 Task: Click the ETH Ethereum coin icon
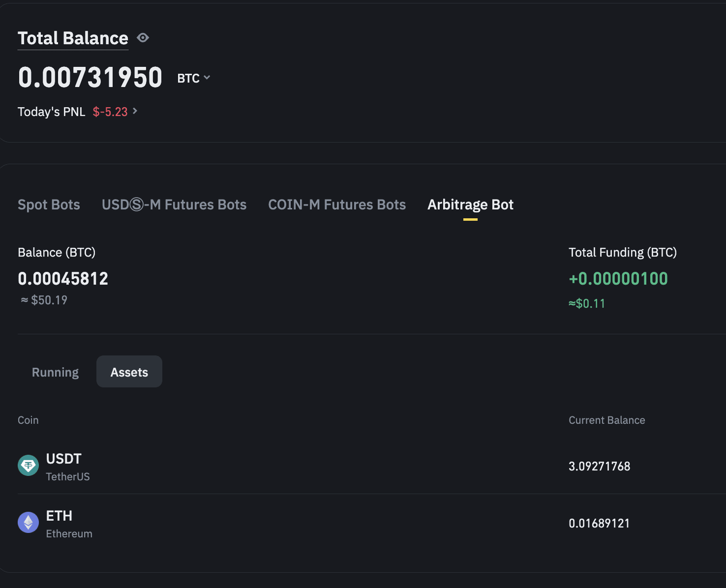[29, 522]
